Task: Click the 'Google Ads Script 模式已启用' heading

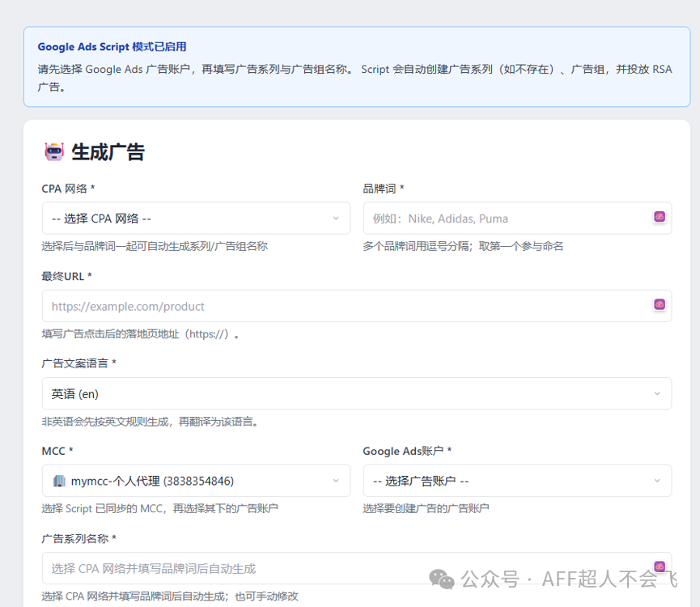Action: pos(112,47)
